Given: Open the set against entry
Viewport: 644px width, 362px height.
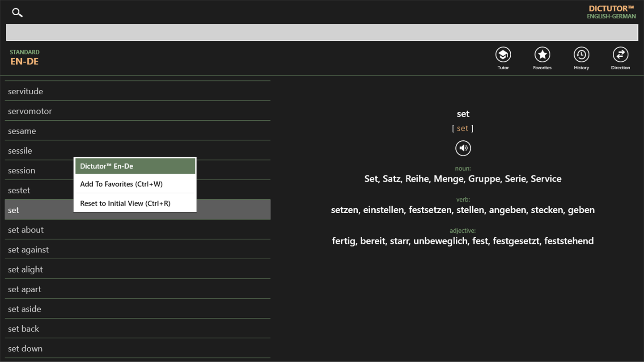Looking at the screenshot, I should click(x=138, y=249).
